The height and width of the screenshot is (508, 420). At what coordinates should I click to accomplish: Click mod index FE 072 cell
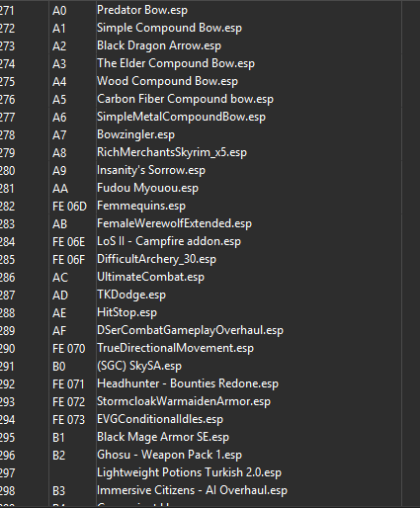tap(69, 402)
